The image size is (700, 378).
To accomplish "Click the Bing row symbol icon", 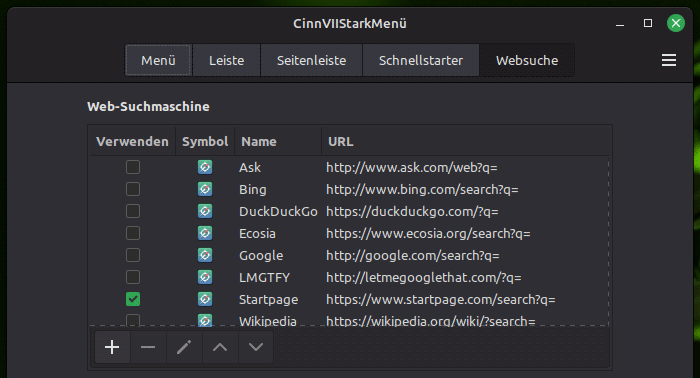I will point(205,189).
